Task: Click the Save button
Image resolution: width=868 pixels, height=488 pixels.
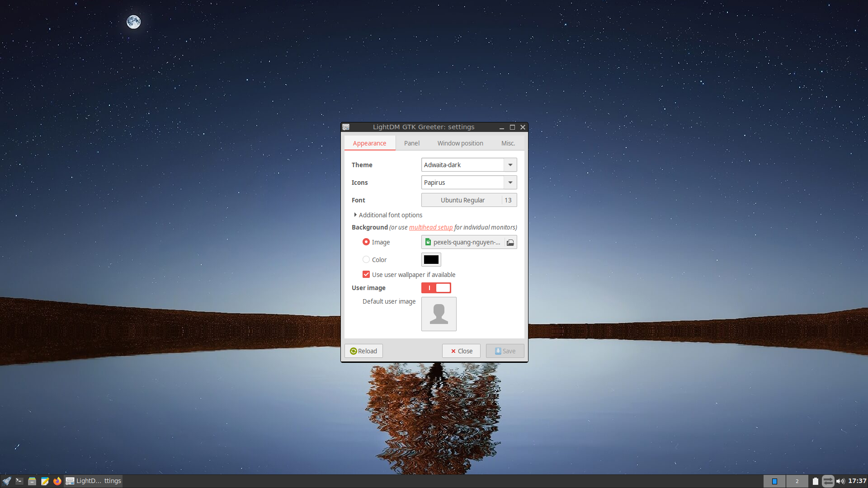Action: 505,351
